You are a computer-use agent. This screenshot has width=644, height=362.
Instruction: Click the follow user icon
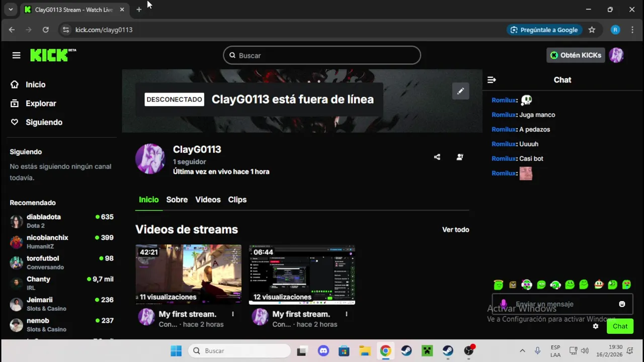click(x=459, y=157)
